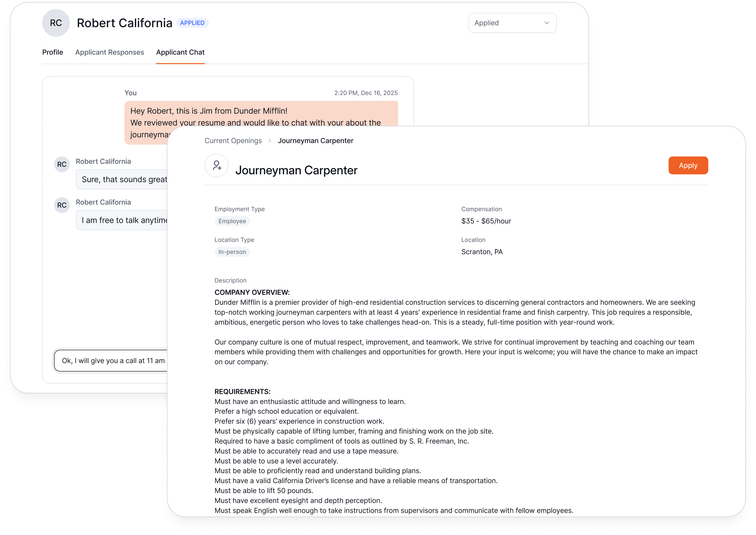This screenshot has width=756, height=535.
Task: Click the 'REQUIREMENTS:' heading
Action: [x=242, y=391]
